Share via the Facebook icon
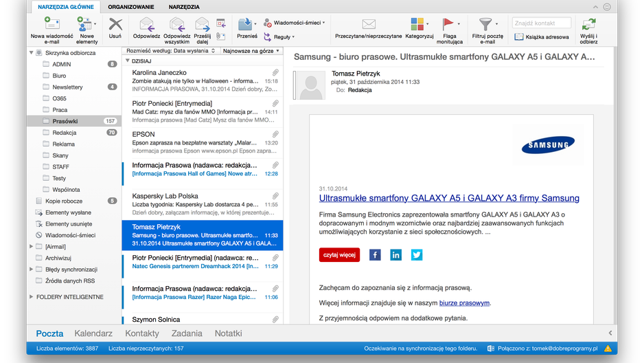 point(375,255)
